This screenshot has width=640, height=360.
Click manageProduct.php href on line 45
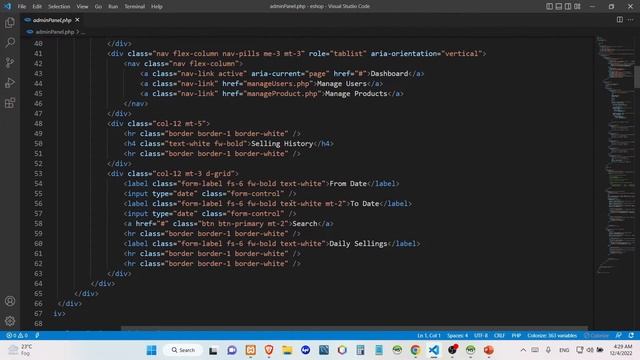pyautogui.click(x=282, y=93)
